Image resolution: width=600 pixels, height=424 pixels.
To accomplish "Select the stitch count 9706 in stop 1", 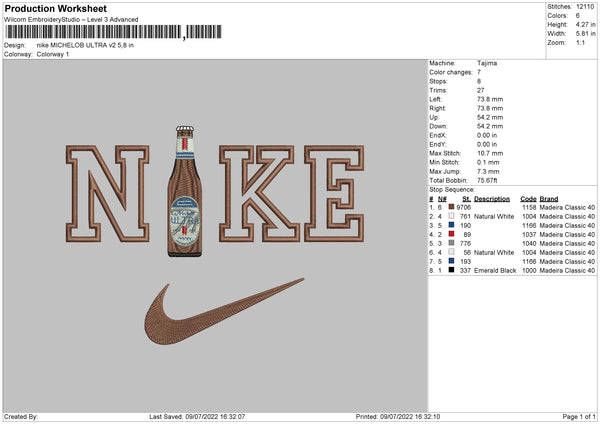I will (x=463, y=207).
